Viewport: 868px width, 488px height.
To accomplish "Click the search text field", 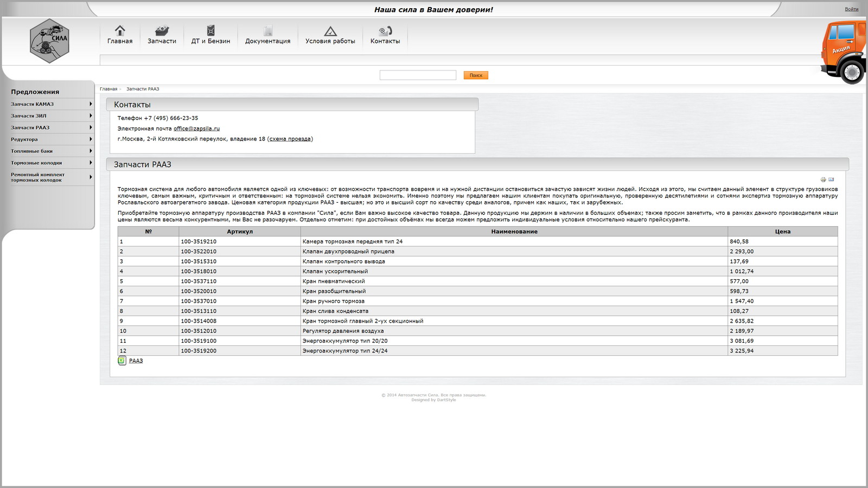I will (x=418, y=75).
